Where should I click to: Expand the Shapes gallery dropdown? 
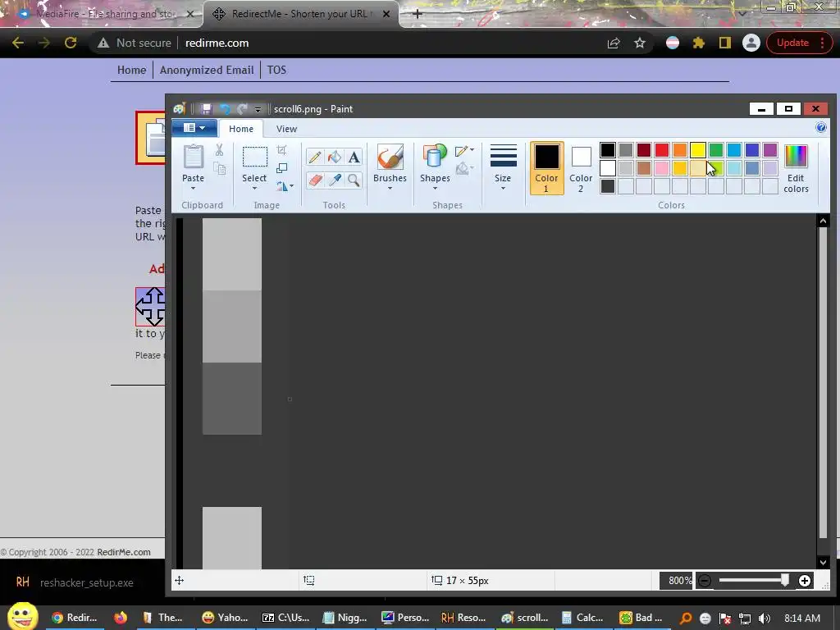435,189
